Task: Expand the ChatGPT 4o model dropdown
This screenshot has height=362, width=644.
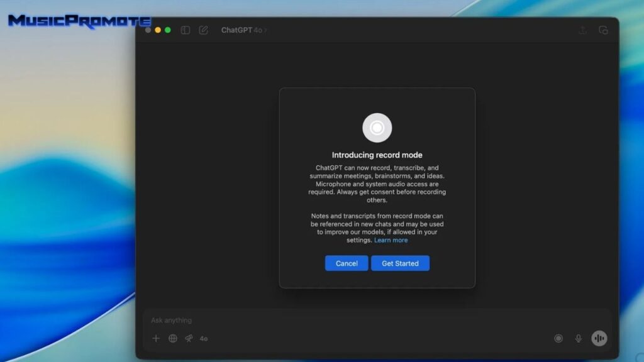Action: [x=244, y=30]
